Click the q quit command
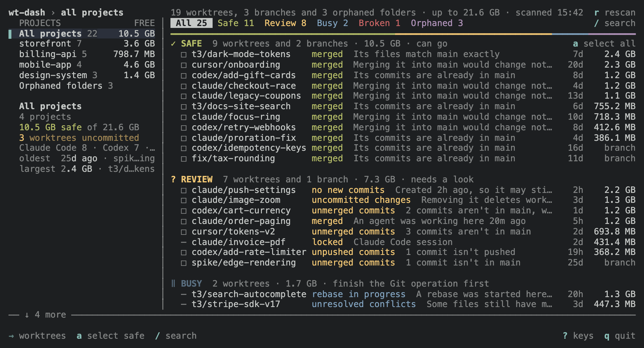Image resolution: width=644 pixels, height=348 pixels. (620, 336)
